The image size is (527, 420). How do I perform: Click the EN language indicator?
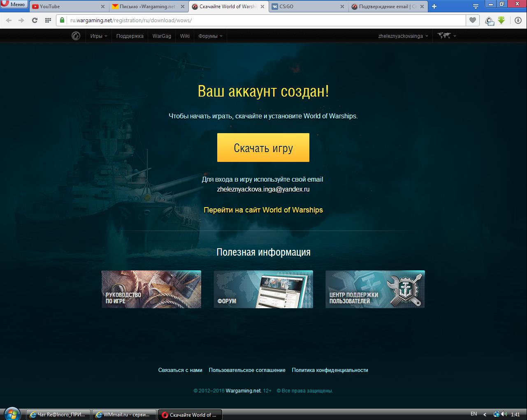coord(474,414)
